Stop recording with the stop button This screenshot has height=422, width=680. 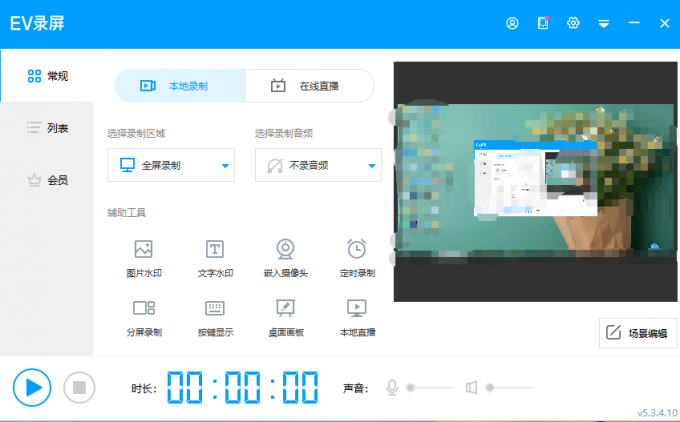pyautogui.click(x=79, y=387)
